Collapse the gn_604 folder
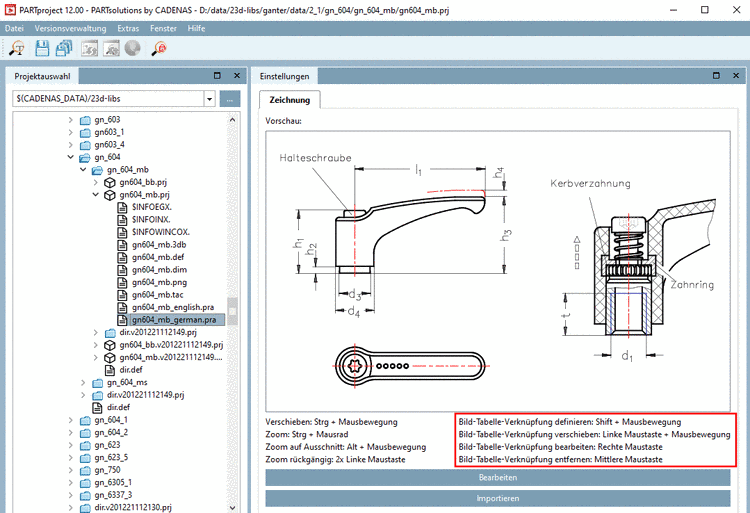The width and height of the screenshot is (750, 513). point(71,158)
